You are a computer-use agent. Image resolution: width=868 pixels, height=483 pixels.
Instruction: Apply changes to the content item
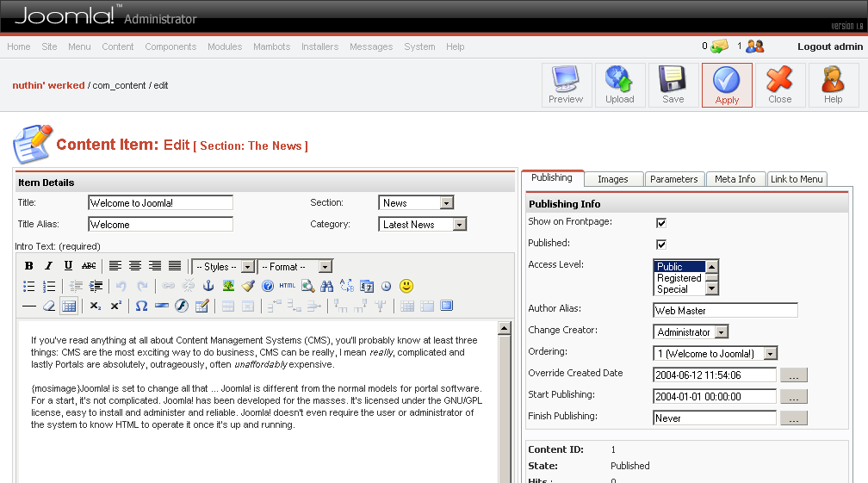727,85
